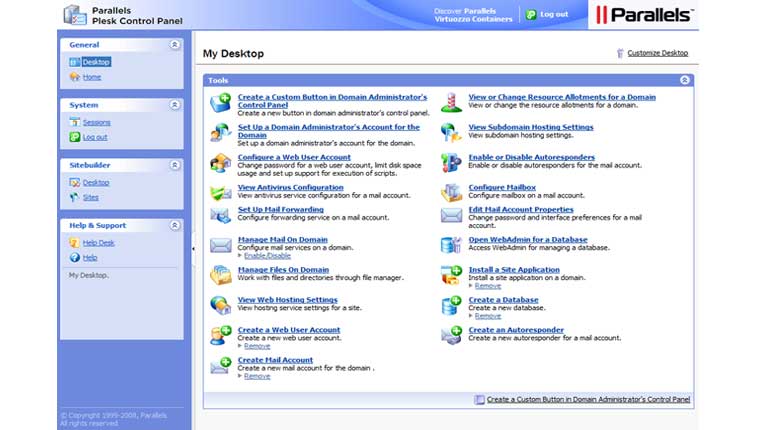Click the Create Mail Account icon
The height and width of the screenshot is (430, 780).
[220, 365]
